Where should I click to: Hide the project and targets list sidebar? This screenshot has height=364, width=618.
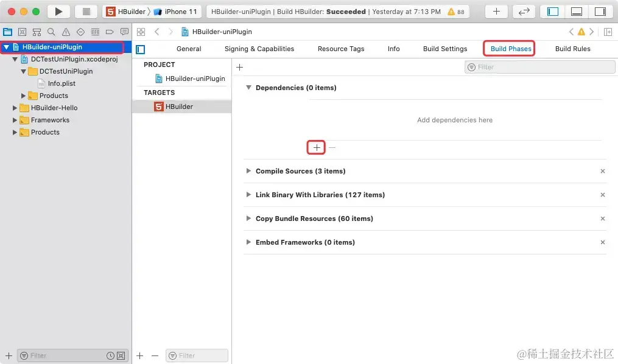pyautogui.click(x=140, y=49)
